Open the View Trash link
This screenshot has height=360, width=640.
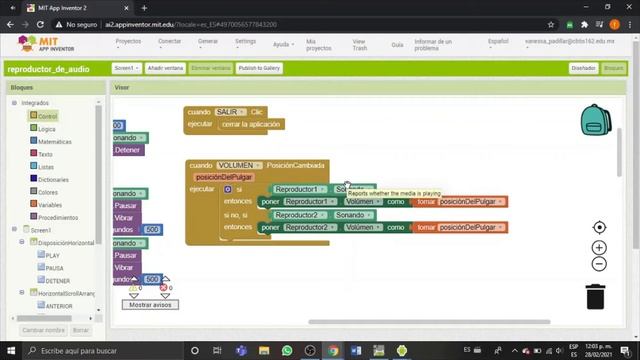point(360,45)
